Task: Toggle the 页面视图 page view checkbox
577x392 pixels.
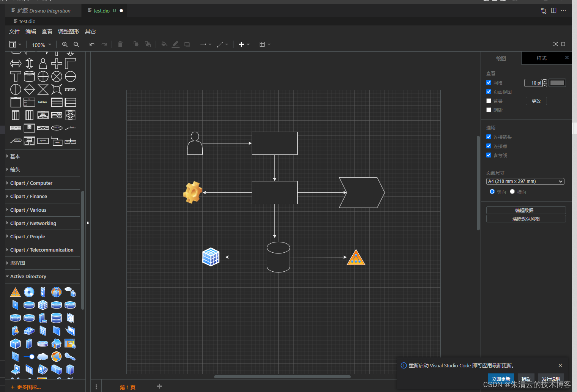Action: (x=489, y=91)
